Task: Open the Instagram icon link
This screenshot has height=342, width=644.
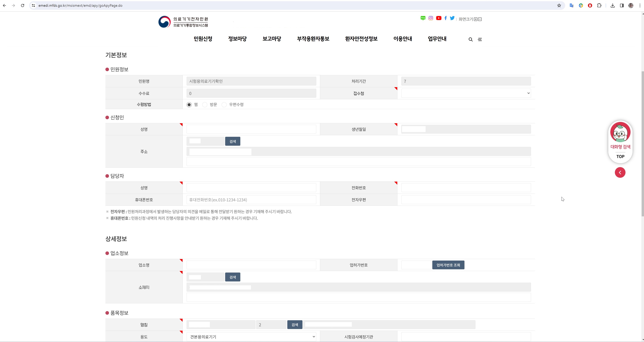Action: [x=431, y=18]
